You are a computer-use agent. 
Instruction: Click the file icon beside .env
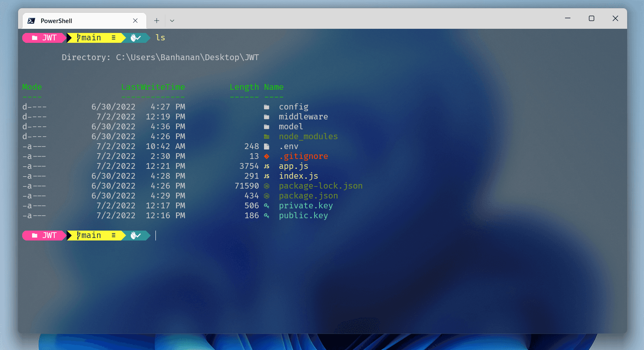point(266,147)
